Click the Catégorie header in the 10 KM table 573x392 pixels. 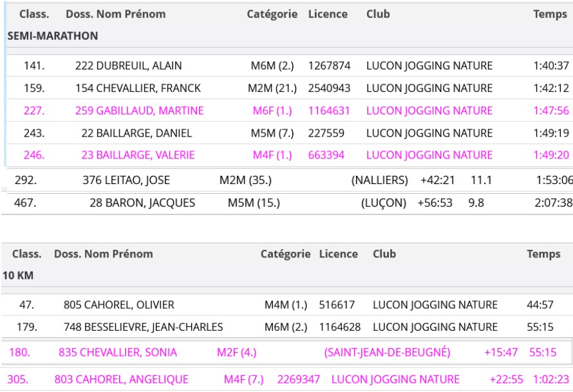[285, 254]
